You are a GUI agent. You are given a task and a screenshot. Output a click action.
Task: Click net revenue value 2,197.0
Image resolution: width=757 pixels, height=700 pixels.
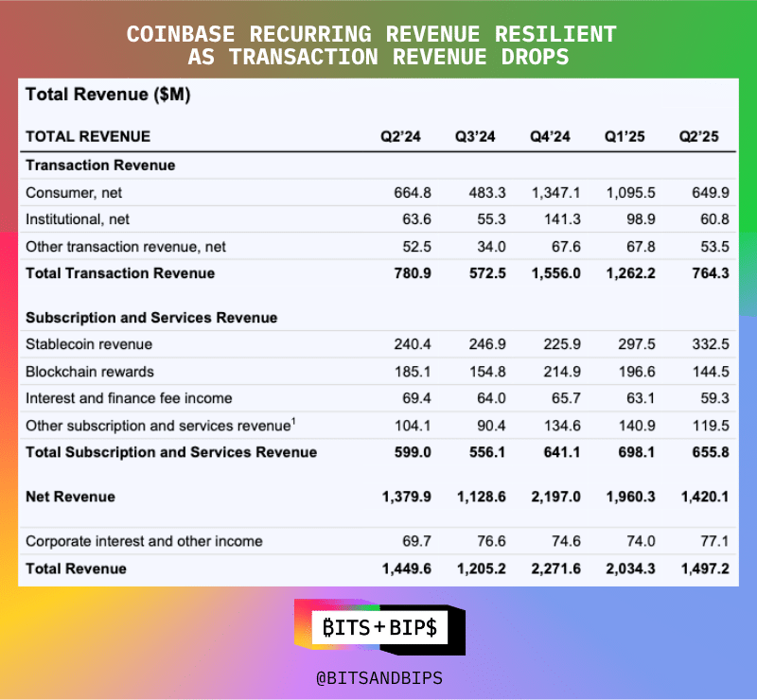tap(555, 497)
